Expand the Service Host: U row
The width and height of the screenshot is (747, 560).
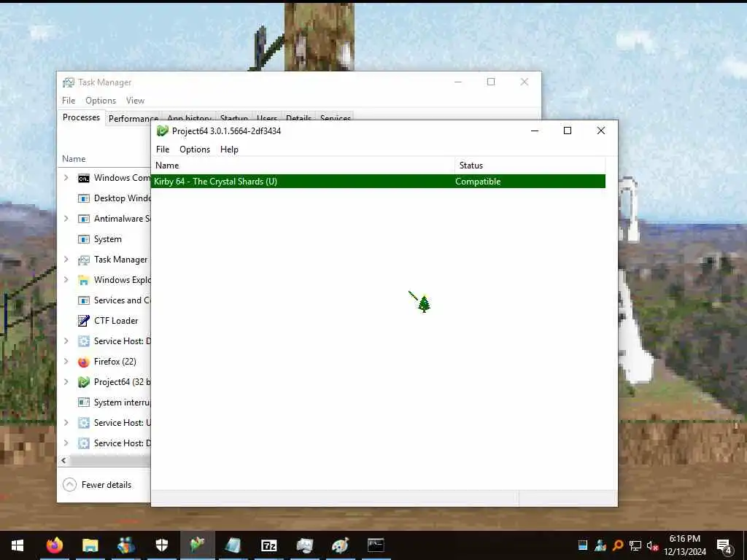pyautogui.click(x=66, y=423)
